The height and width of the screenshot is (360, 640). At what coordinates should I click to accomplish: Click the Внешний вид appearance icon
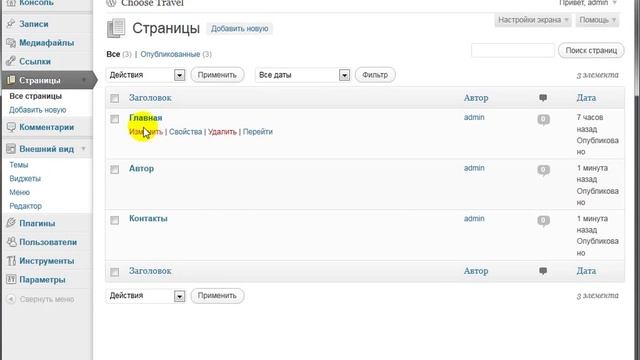coord(11,149)
